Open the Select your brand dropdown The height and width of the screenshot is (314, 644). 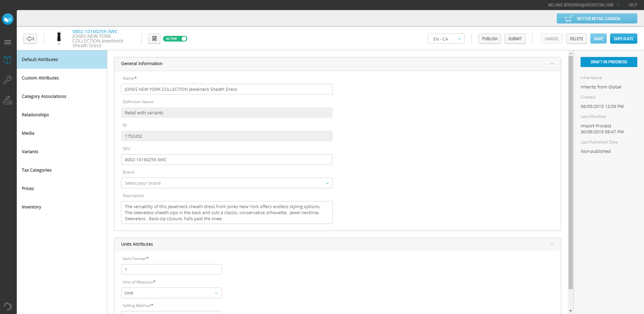click(227, 183)
